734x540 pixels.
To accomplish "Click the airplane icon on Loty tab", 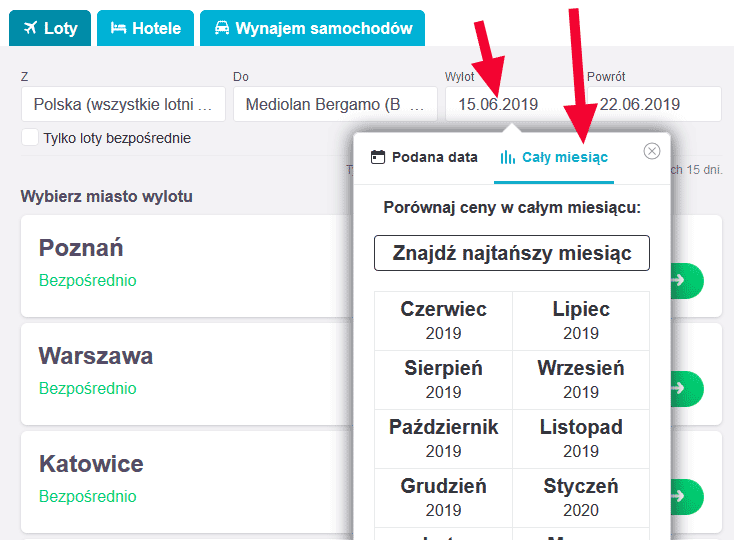I will pos(30,28).
